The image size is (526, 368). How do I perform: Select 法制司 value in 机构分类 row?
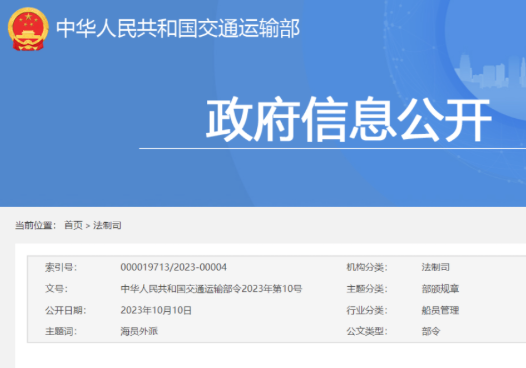(x=435, y=267)
